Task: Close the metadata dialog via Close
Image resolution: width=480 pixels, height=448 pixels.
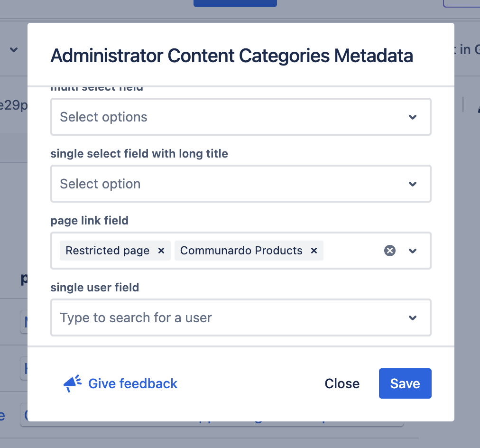Action: pyautogui.click(x=342, y=383)
